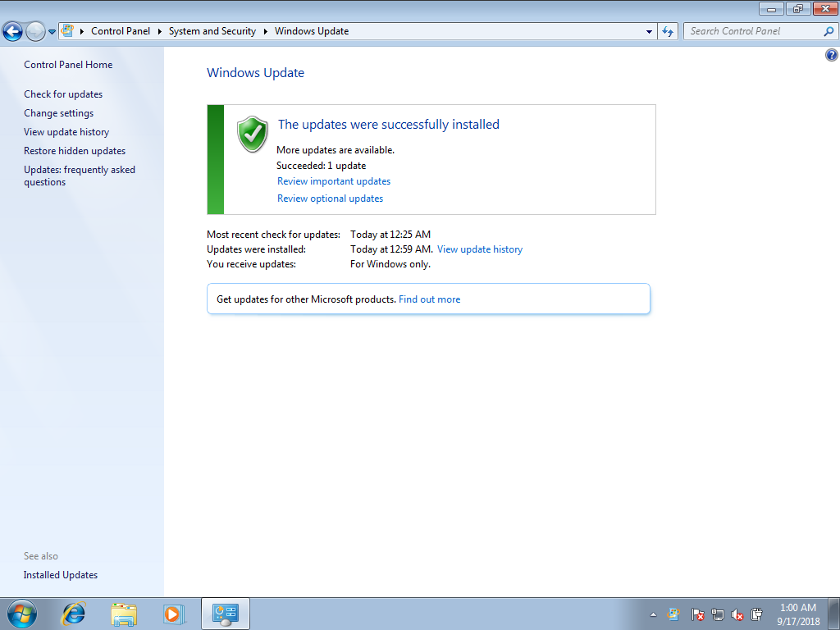Click the Refresh button beside address bar
Image resolution: width=840 pixels, height=630 pixels.
coord(668,32)
